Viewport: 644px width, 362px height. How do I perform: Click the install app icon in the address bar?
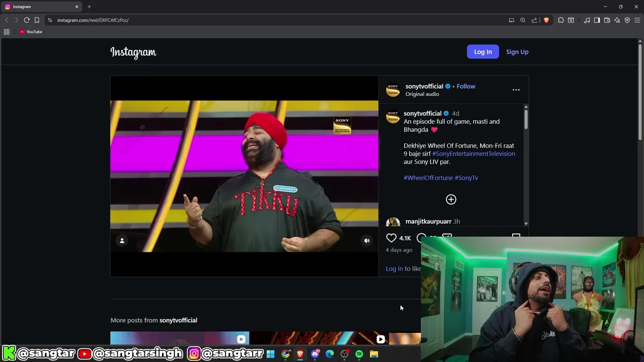[x=512, y=20]
